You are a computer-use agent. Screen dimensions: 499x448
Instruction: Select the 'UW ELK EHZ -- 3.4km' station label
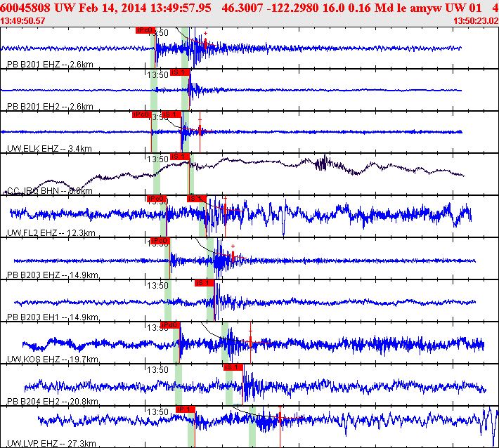click(x=49, y=148)
